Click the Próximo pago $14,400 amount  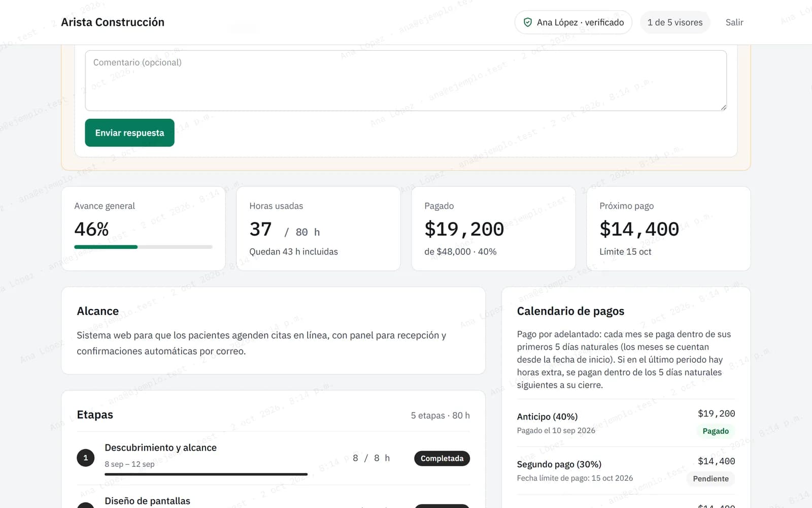point(639,229)
